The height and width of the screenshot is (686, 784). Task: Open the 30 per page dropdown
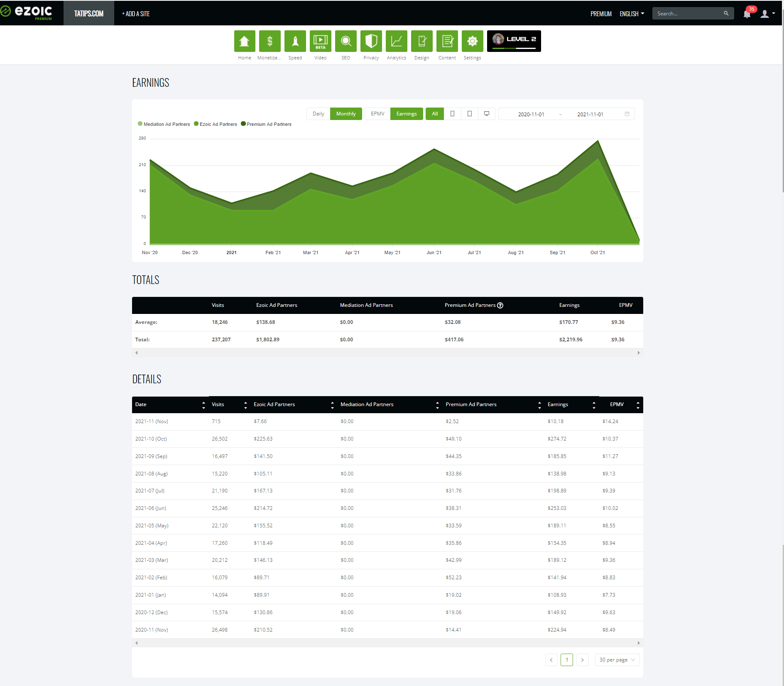click(617, 660)
